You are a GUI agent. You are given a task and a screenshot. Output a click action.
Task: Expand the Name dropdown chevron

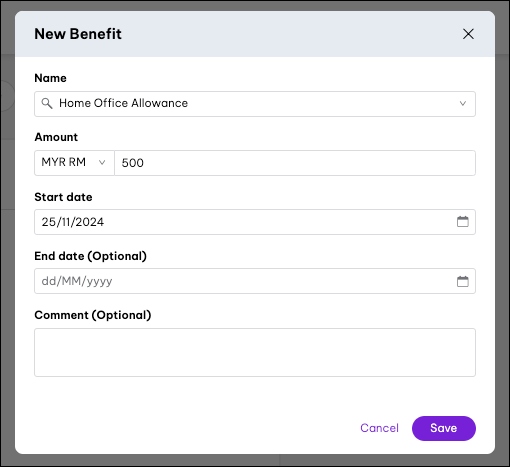click(463, 104)
